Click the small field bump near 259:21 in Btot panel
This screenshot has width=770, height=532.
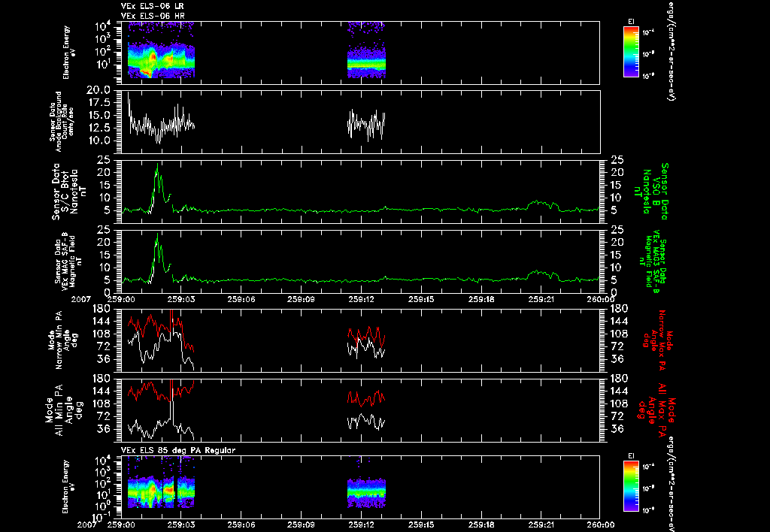point(543,204)
